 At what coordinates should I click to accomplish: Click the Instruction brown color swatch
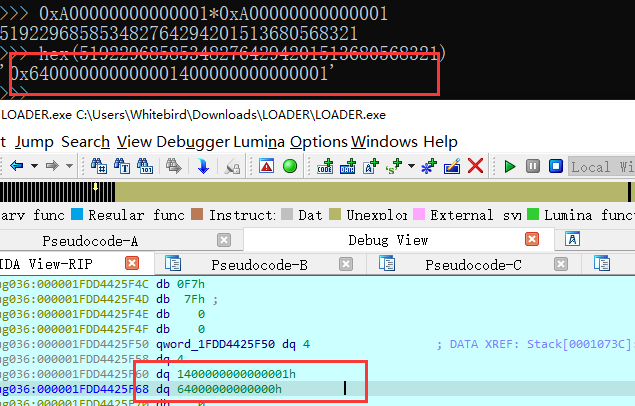[x=197, y=214]
